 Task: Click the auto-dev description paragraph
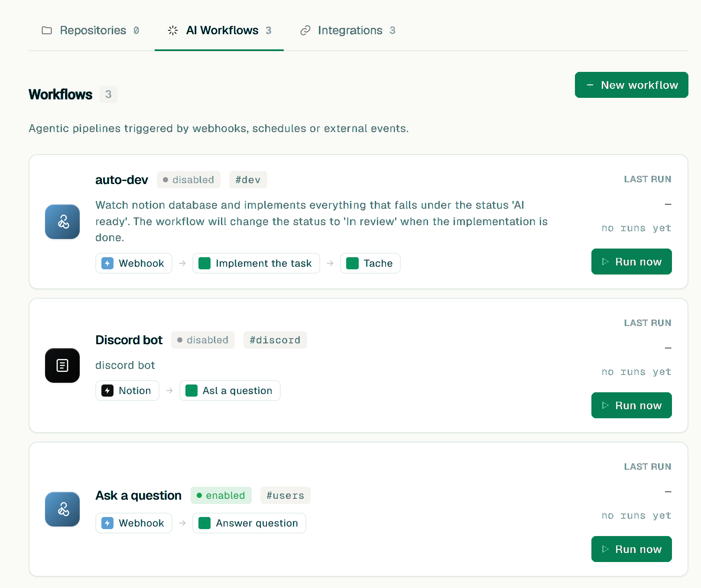(x=321, y=221)
